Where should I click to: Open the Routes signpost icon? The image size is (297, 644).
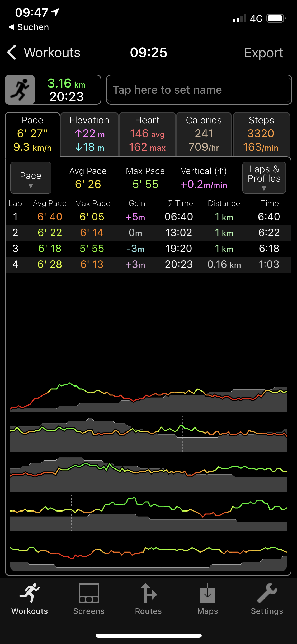click(148, 593)
